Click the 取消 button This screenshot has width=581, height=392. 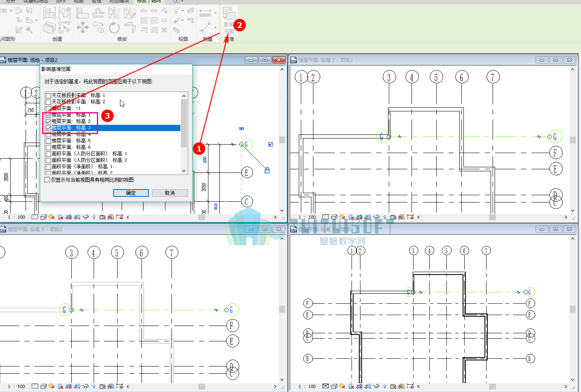pos(170,193)
